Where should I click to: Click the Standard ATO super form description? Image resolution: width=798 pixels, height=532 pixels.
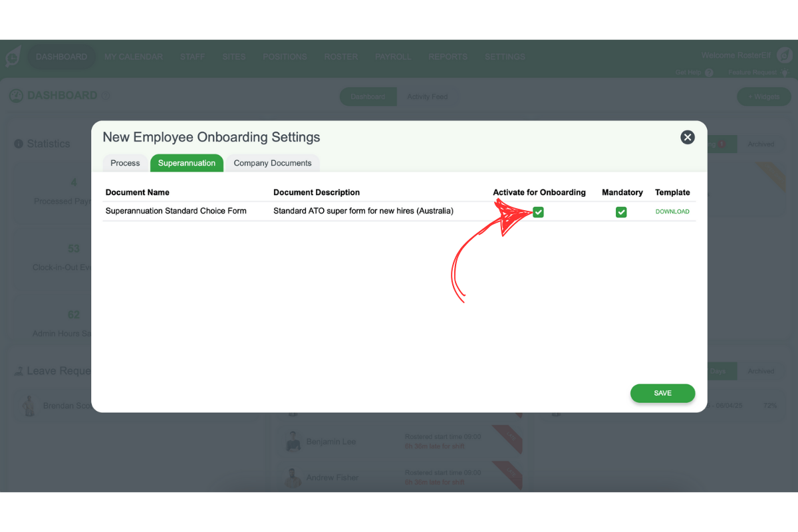pyautogui.click(x=363, y=211)
